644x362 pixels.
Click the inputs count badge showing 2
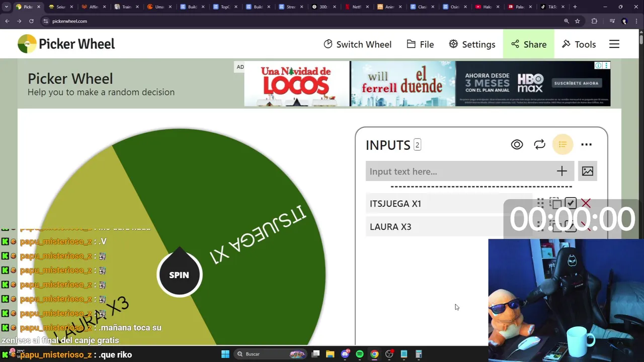(417, 145)
